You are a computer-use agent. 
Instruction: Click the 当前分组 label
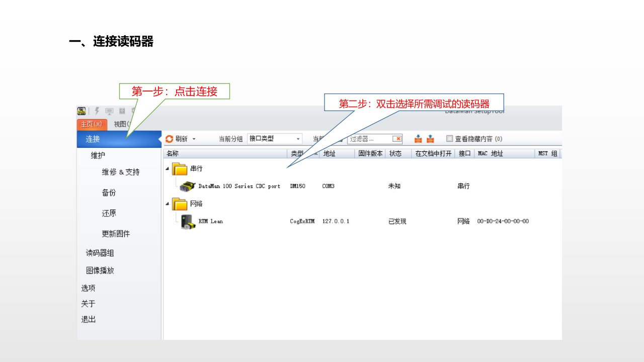click(230, 139)
